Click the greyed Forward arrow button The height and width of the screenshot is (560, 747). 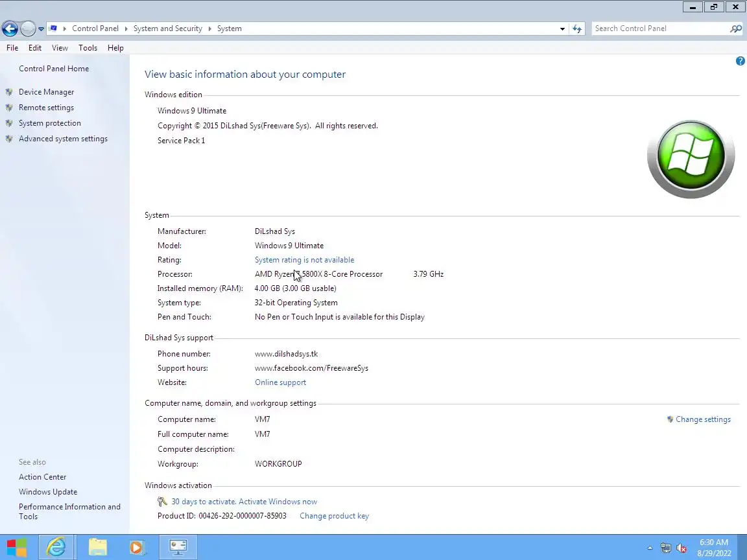click(28, 29)
